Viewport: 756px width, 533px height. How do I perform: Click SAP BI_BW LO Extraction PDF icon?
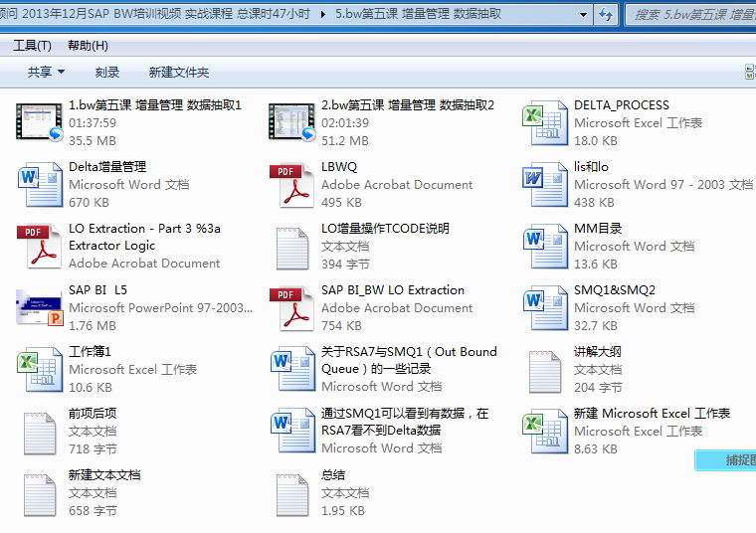(292, 307)
